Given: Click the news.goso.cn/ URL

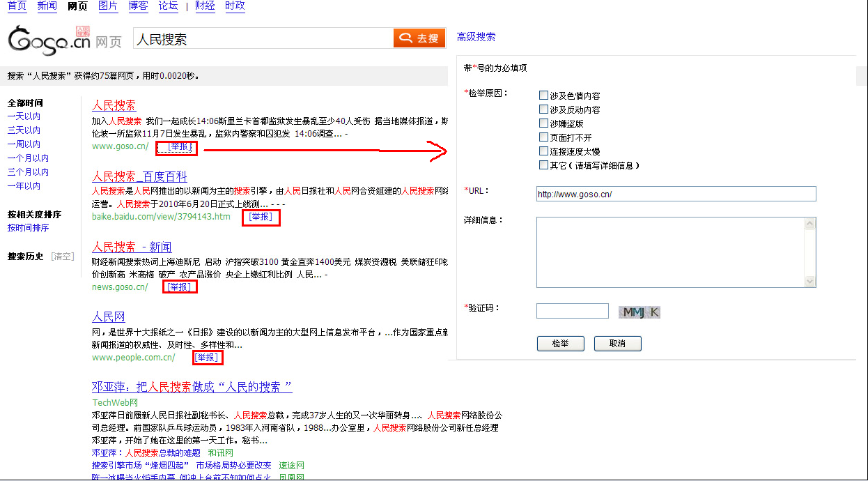Looking at the screenshot, I should pyautogui.click(x=120, y=287).
